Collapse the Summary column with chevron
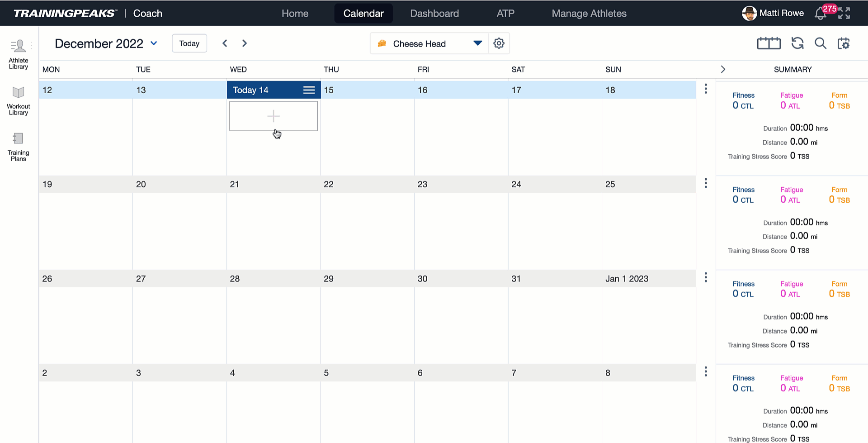 click(x=723, y=69)
